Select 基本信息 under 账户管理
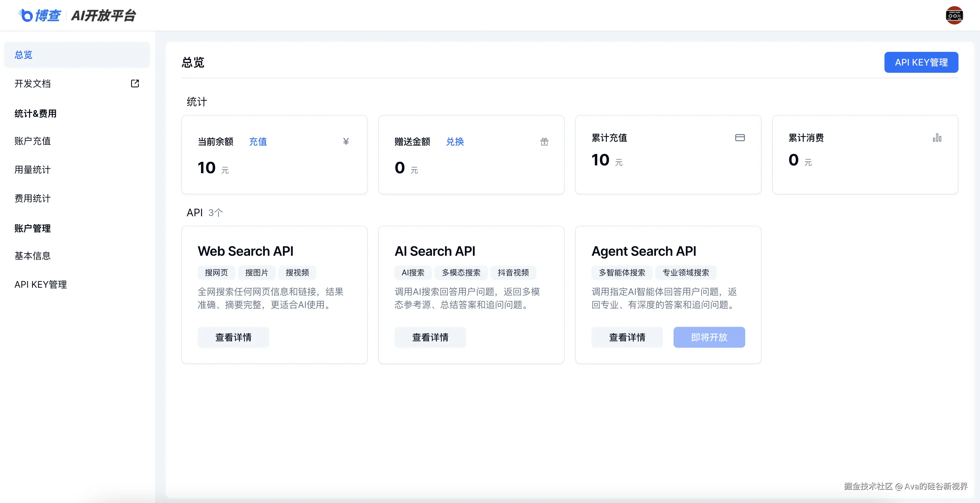Viewport: 980px width, 503px height. pos(33,256)
